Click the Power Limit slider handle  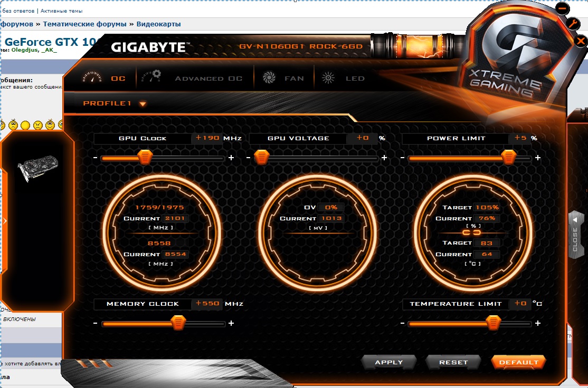[x=509, y=157]
